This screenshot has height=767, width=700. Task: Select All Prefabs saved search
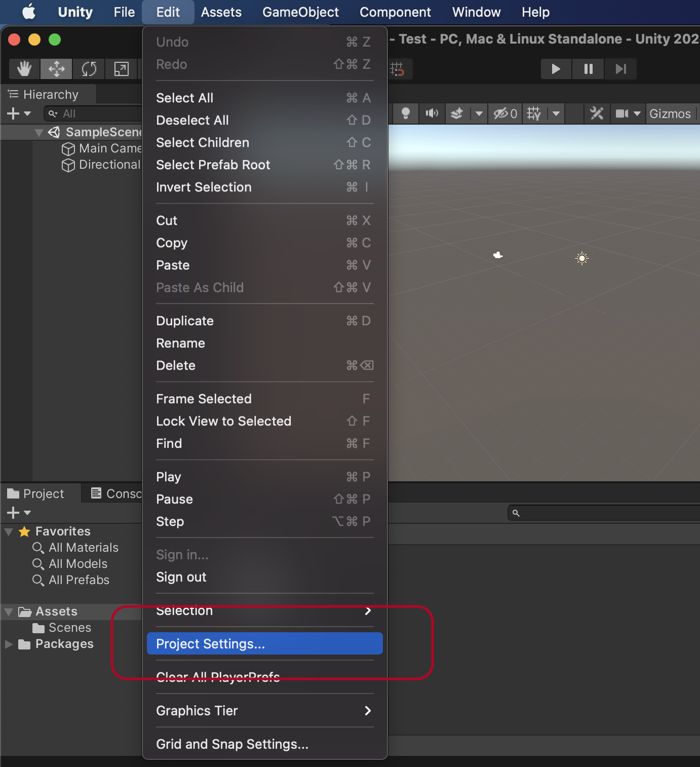pos(71,580)
